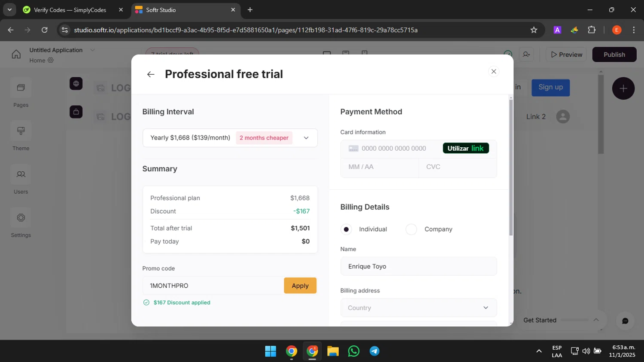Open the Chrome profile E avatar

coord(617,30)
